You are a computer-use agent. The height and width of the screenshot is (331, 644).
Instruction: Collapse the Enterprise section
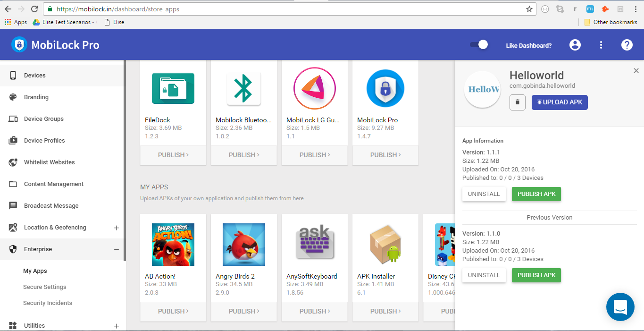117,249
